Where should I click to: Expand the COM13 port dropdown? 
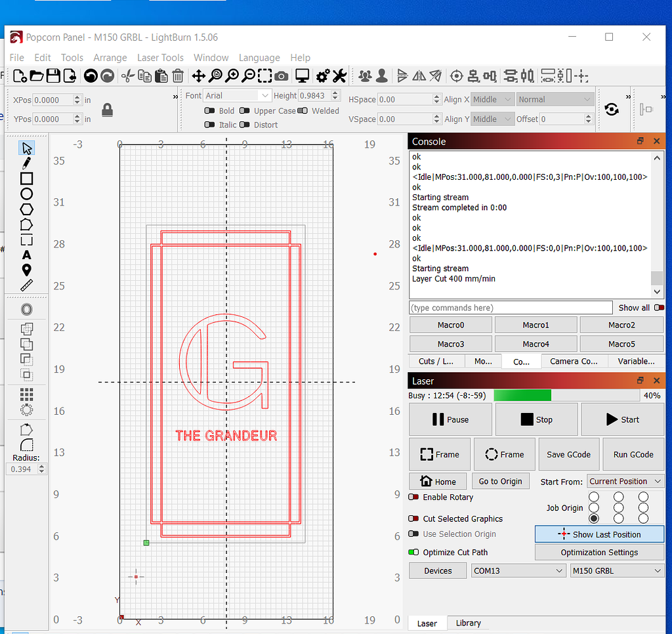click(x=518, y=571)
